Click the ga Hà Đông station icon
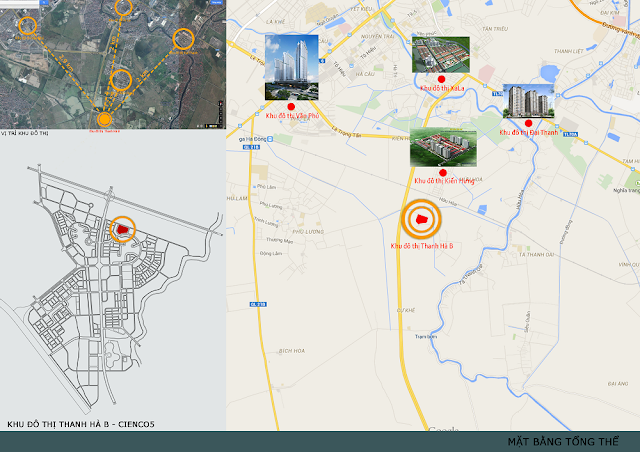The width and height of the screenshot is (640, 452). [x=269, y=139]
